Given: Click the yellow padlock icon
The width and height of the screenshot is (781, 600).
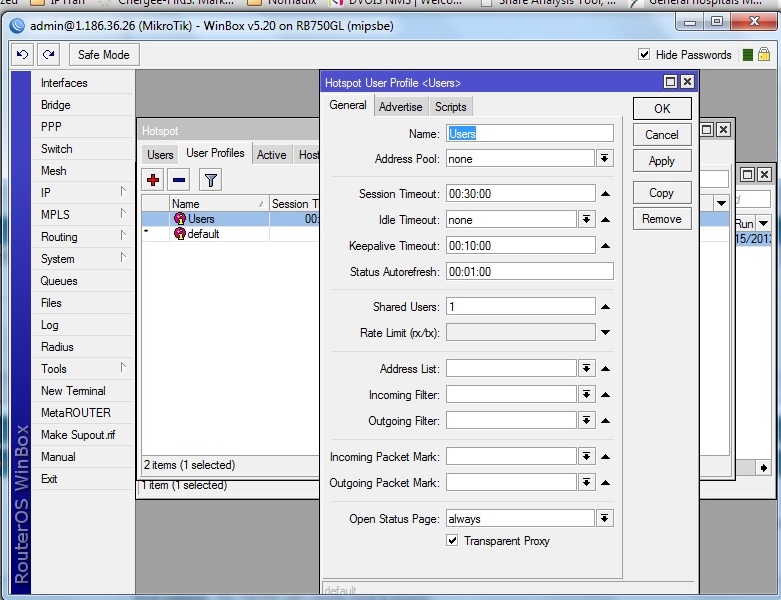Looking at the screenshot, I should 764,54.
